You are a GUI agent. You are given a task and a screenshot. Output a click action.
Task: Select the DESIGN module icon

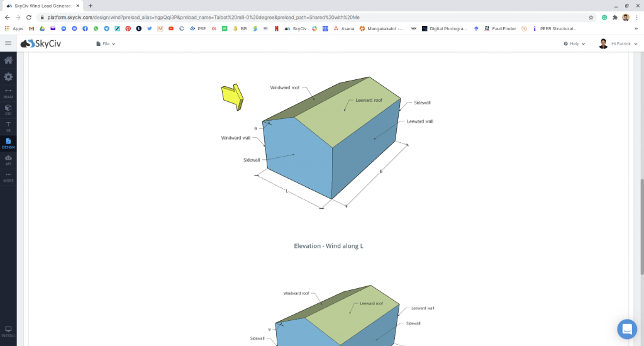pos(8,143)
